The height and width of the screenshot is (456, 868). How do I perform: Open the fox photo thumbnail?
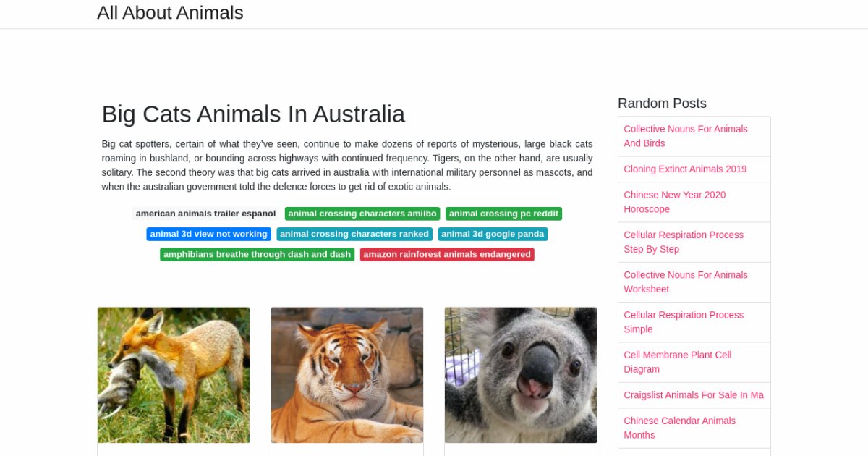[x=174, y=375]
